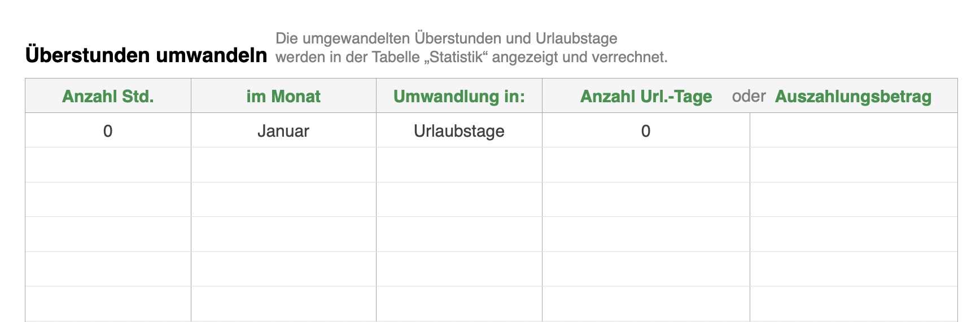
Task: Click the Anzahl Std. cell containing 0
Action: [x=108, y=130]
